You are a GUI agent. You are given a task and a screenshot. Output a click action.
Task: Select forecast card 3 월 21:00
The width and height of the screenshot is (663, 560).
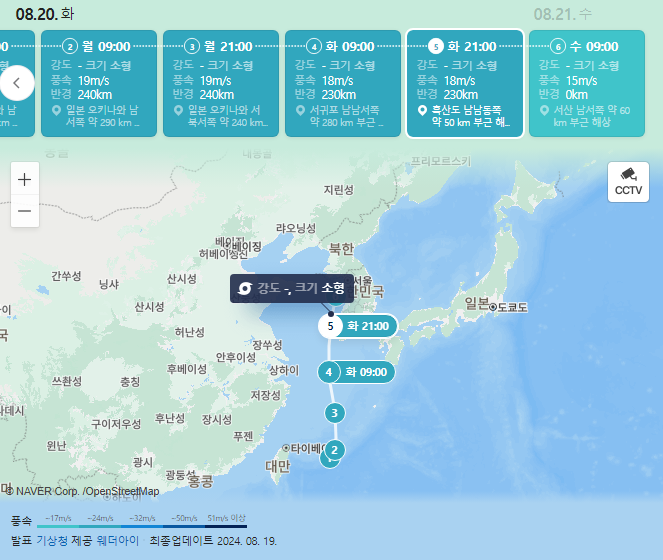[x=221, y=83]
